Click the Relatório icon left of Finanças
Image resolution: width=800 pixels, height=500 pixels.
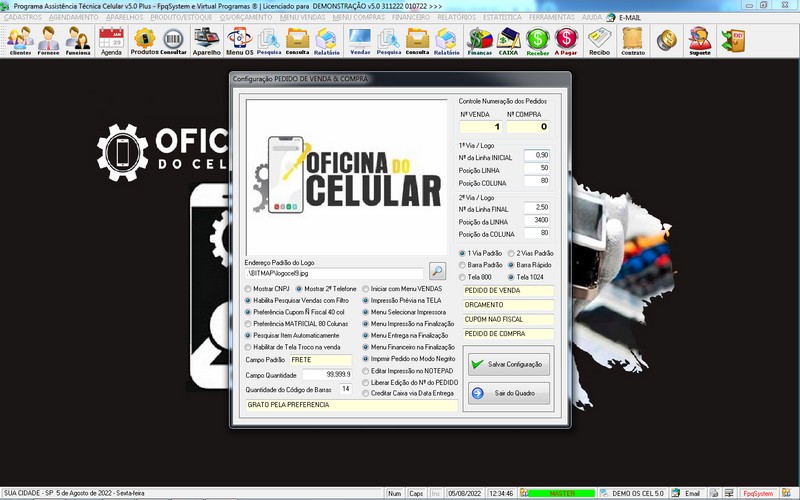click(x=447, y=41)
